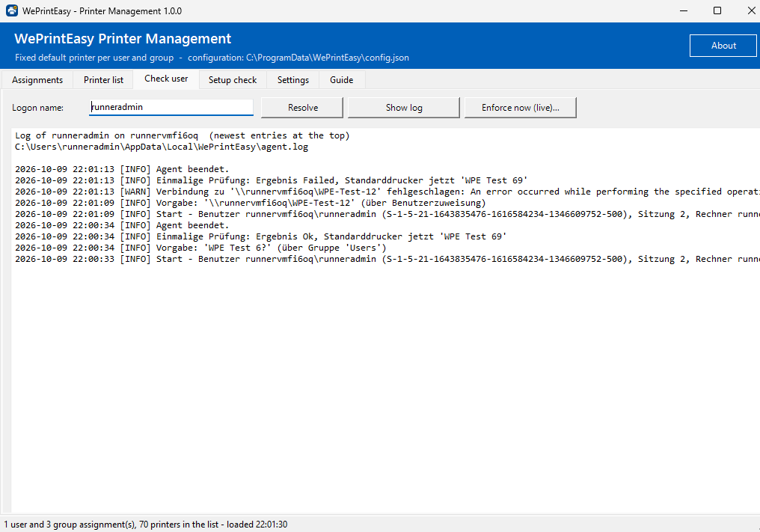Click the status bar assignments summary text
This screenshot has height=532, width=760.
pos(145,525)
